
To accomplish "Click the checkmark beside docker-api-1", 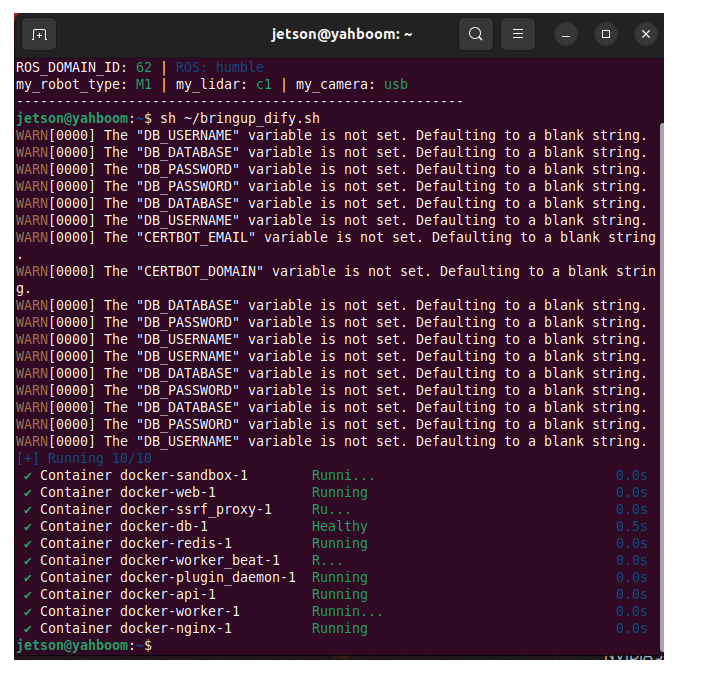I will point(28,595).
